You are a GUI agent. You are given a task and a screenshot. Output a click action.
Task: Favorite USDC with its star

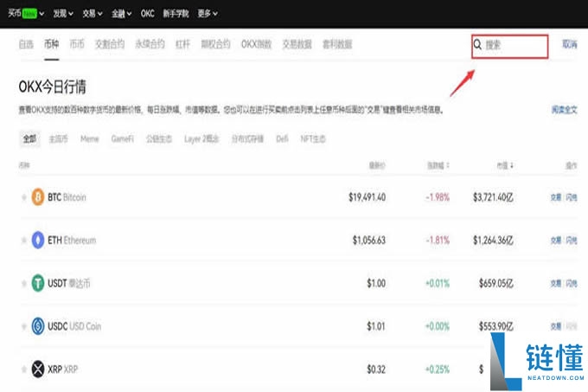pyautogui.click(x=24, y=326)
